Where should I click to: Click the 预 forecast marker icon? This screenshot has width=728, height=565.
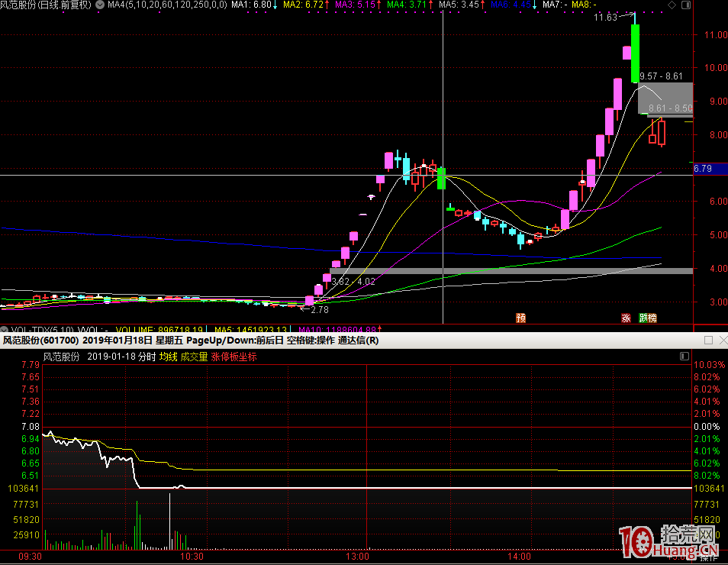pyautogui.click(x=520, y=318)
